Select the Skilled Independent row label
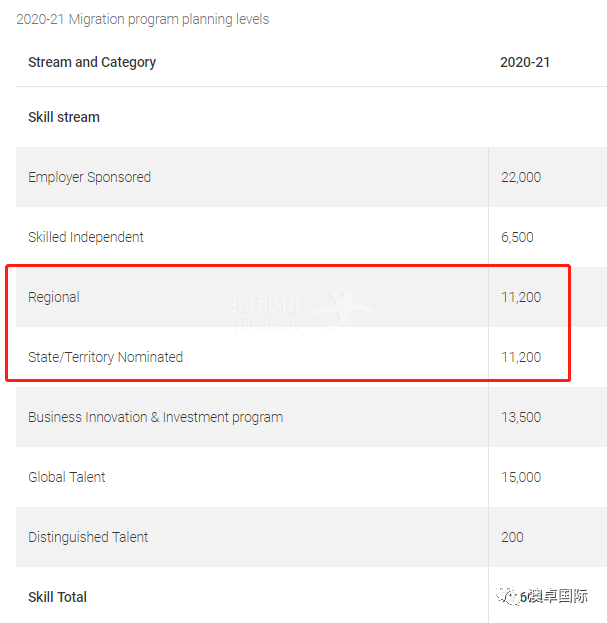Image resolution: width=607 pixels, height=623 pixels. coord(86,237)
